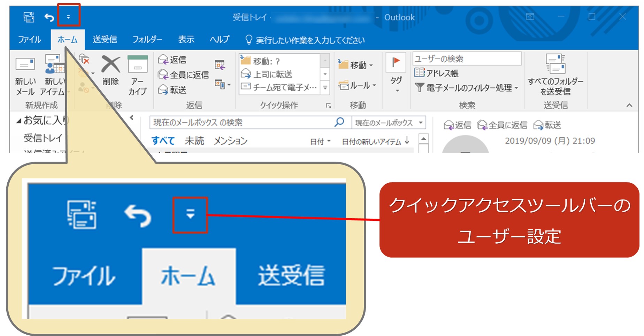
Task: Show すべて messages filter
Action: pyautogui.click(x=163, y=141)
